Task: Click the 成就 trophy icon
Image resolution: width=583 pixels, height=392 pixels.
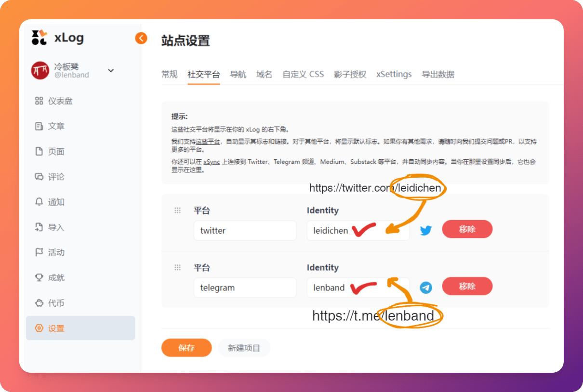Action: point(39,278)
